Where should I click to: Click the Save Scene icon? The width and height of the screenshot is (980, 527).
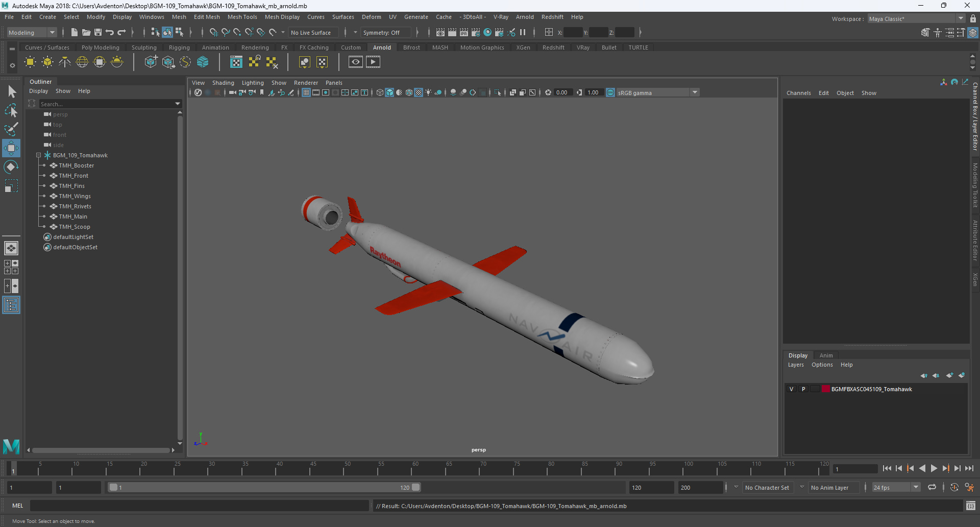(98, 32)
